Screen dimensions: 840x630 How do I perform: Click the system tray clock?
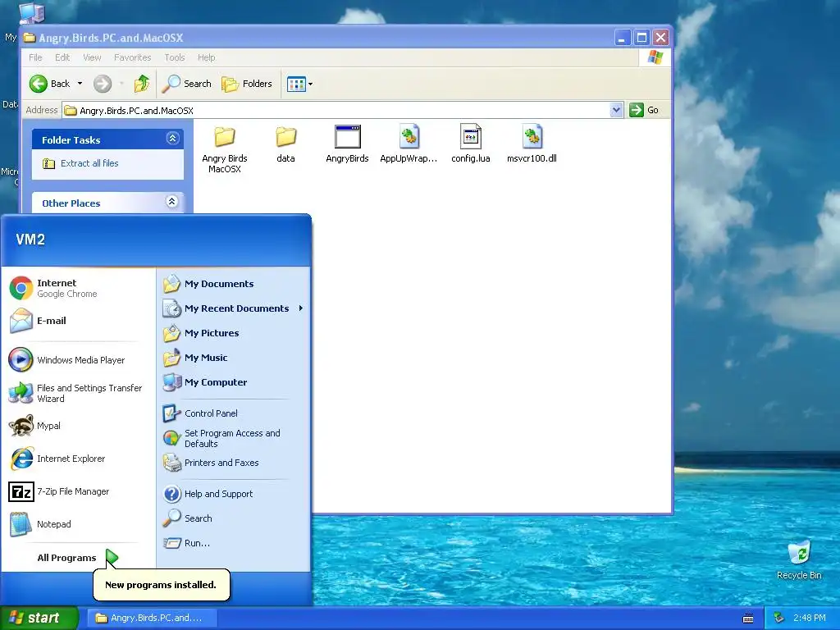(x=810, y=618)
